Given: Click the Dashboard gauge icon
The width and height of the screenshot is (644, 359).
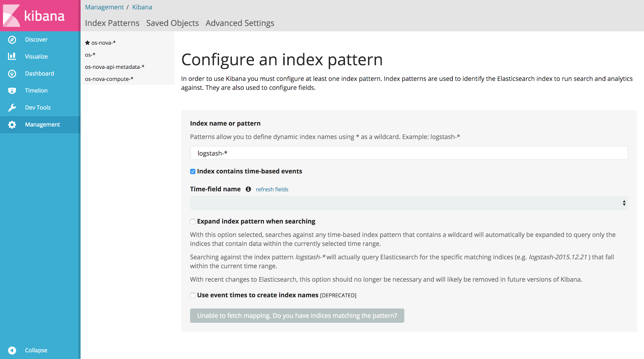Looking at the screenshot, I should coord(12,74).
